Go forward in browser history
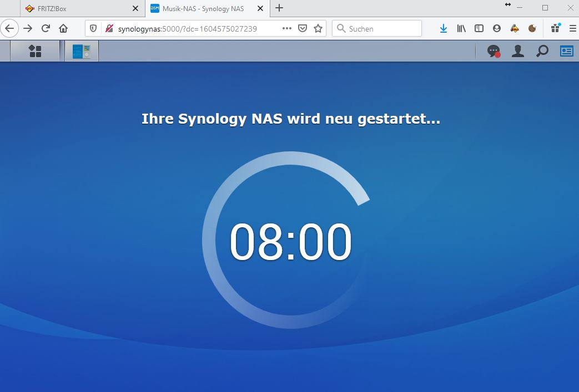The width and height of the screenshot is (579, 392). coord(28,28)
